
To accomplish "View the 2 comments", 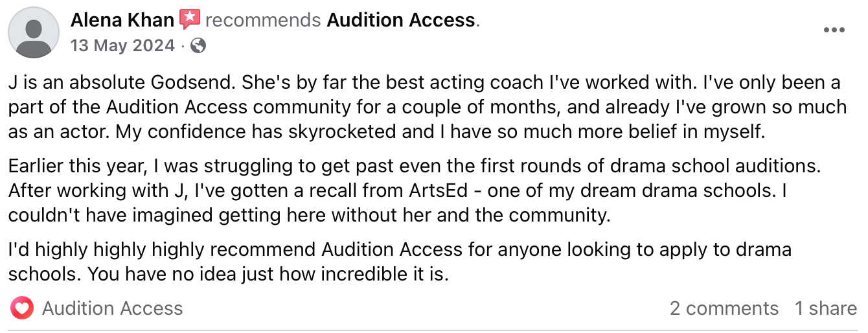I will [x=724, y=308].
